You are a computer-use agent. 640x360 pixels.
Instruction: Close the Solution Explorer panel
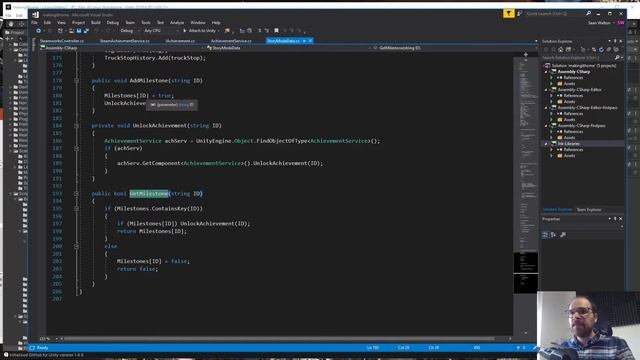pos(621,41)
